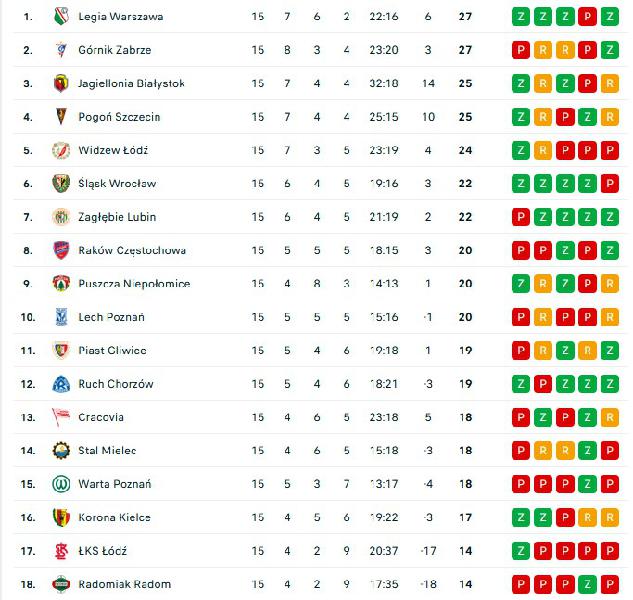Click the Widzew Łódź club emblem

[x=60, y=151]
